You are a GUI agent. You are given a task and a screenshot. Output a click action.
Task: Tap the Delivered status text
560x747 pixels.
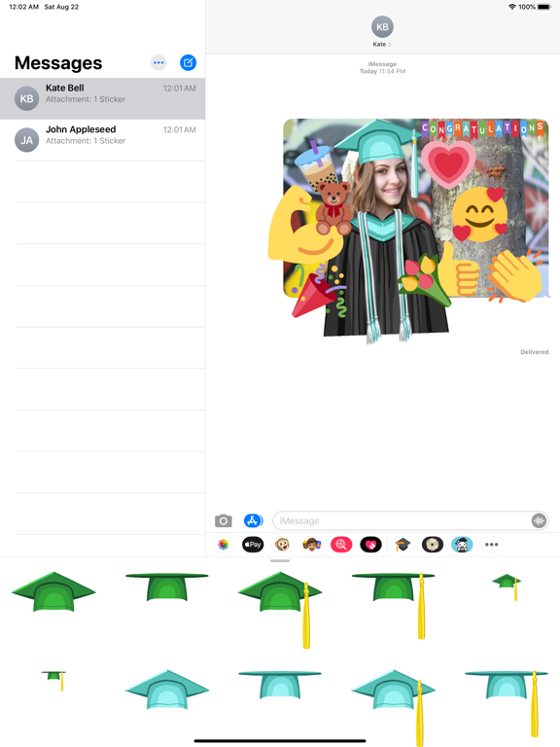click(535, 352)
